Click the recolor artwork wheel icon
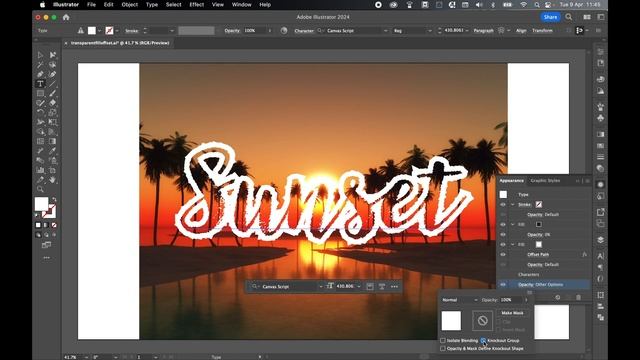 pos(284,31)
